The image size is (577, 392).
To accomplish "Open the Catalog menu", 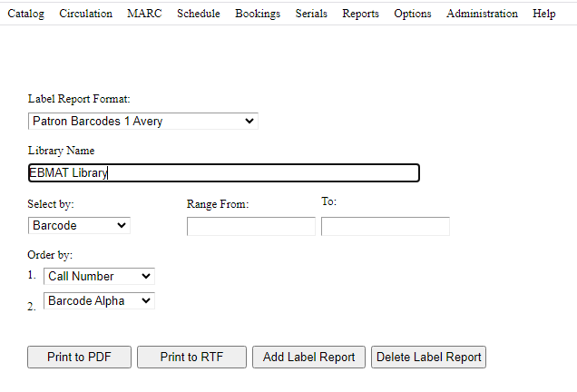I will pyautogui.click(x=25, y=14).
